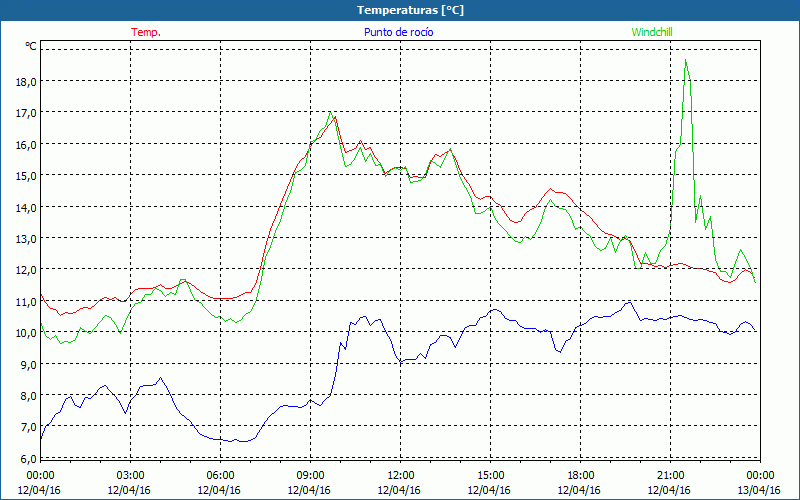Click the '°C' unit label on axis
This screenshot has width=800, height=500.
[31, 46]
